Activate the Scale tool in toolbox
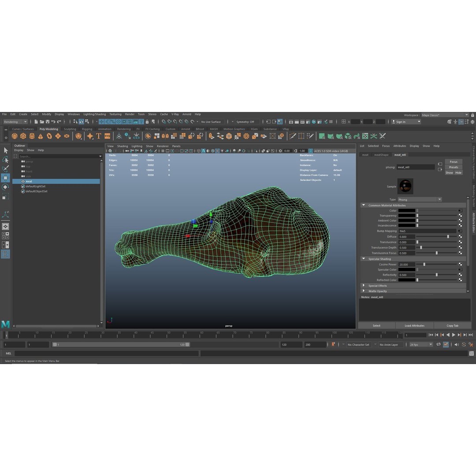476x476 pixels. [x=5, y=197]
